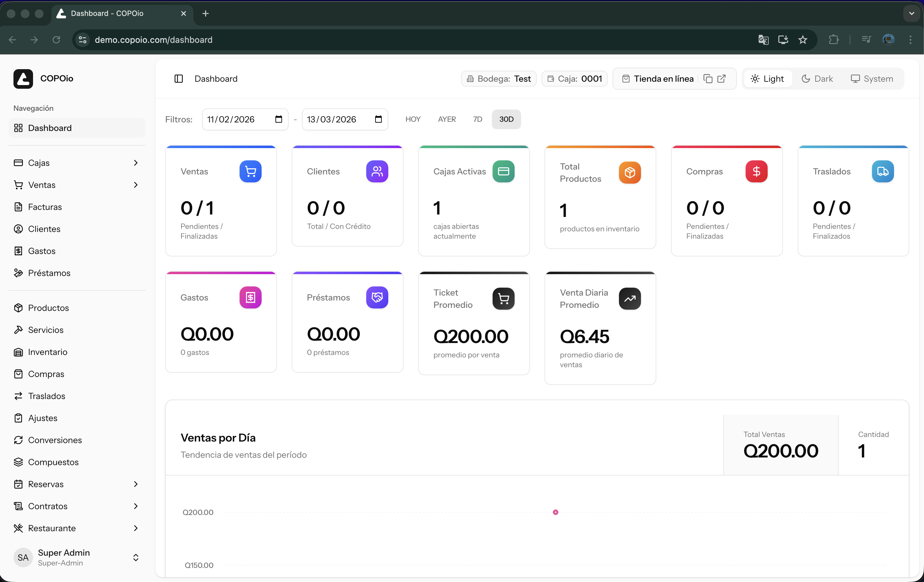The image size is (924, 582).
Task: Switch theme to System mode
Action: (x=872, y=79)
